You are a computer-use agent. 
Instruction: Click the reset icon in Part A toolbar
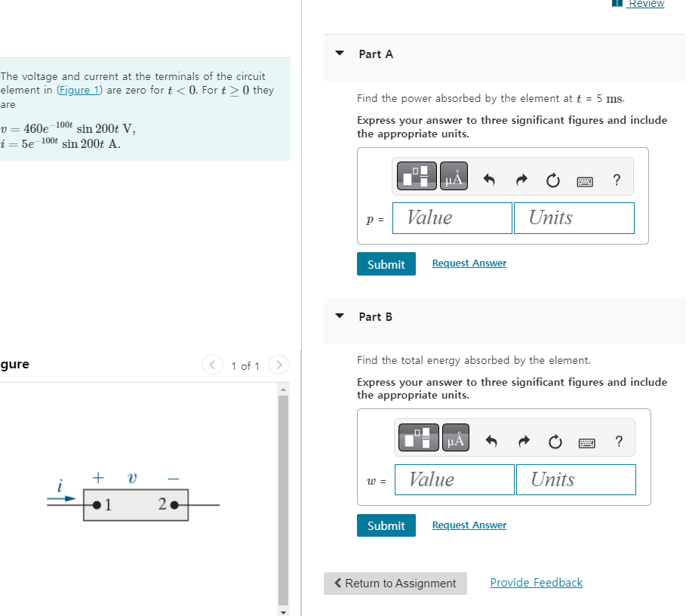pos(552,180)
